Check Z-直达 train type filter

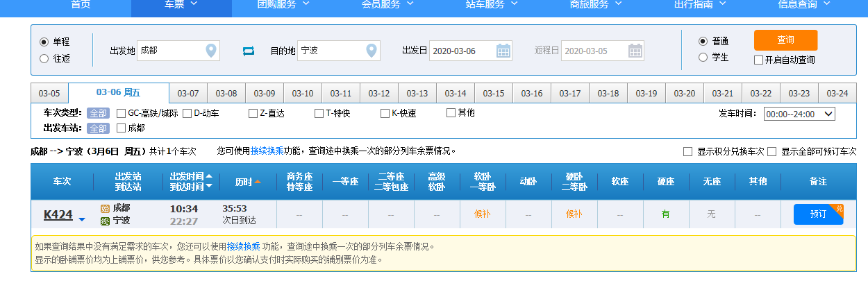[x=253, y=113]
